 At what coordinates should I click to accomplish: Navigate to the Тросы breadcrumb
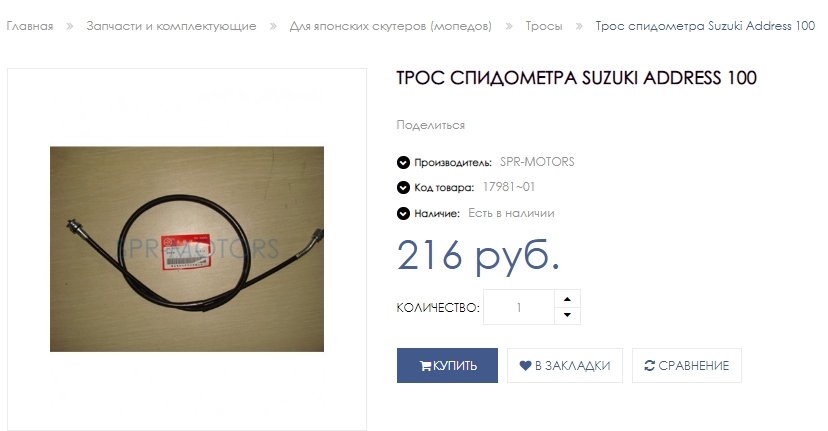click(544, 26)
